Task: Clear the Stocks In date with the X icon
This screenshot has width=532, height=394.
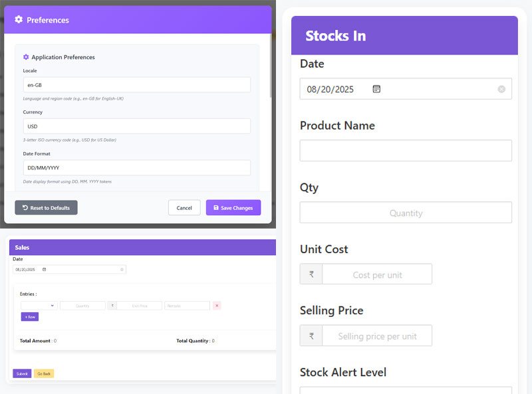Action: click(x=501, y=89)
